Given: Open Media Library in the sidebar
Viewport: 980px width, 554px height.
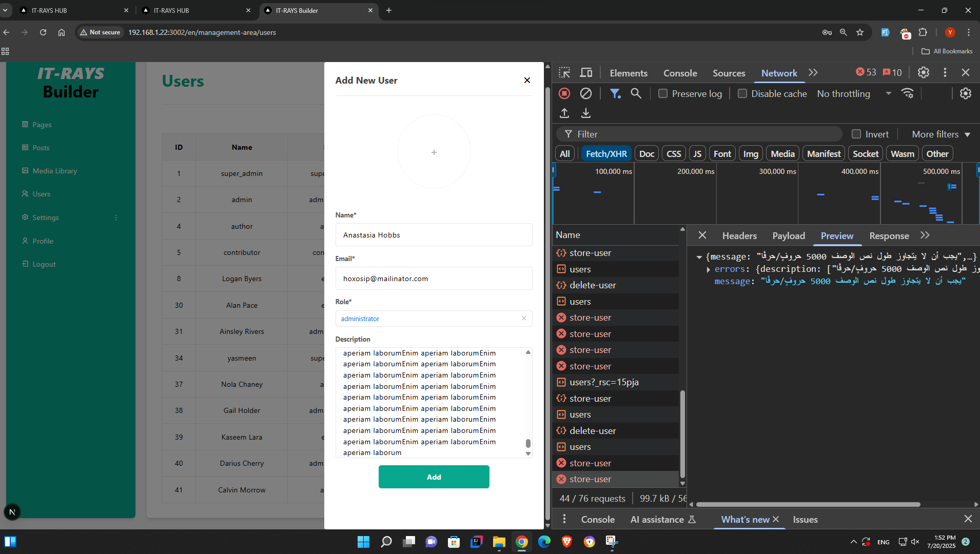Looking at the screenshot, I should click(54, 171).
